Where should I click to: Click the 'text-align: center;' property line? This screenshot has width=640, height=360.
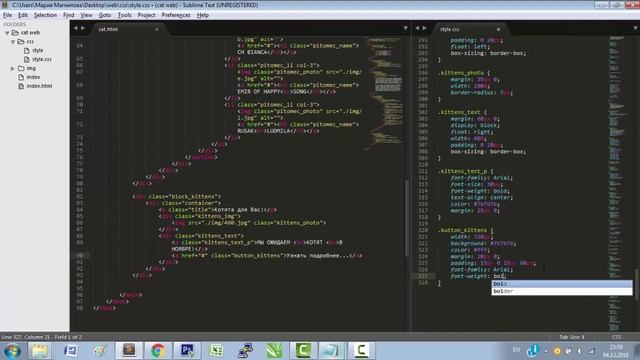pyautogui.click(x=482, y=198)
